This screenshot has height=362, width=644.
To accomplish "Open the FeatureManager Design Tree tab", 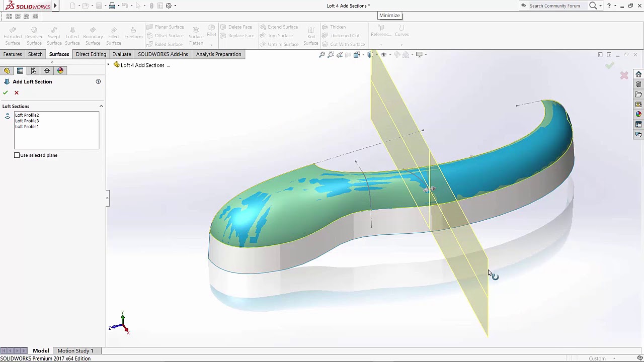I will [7, 71].
